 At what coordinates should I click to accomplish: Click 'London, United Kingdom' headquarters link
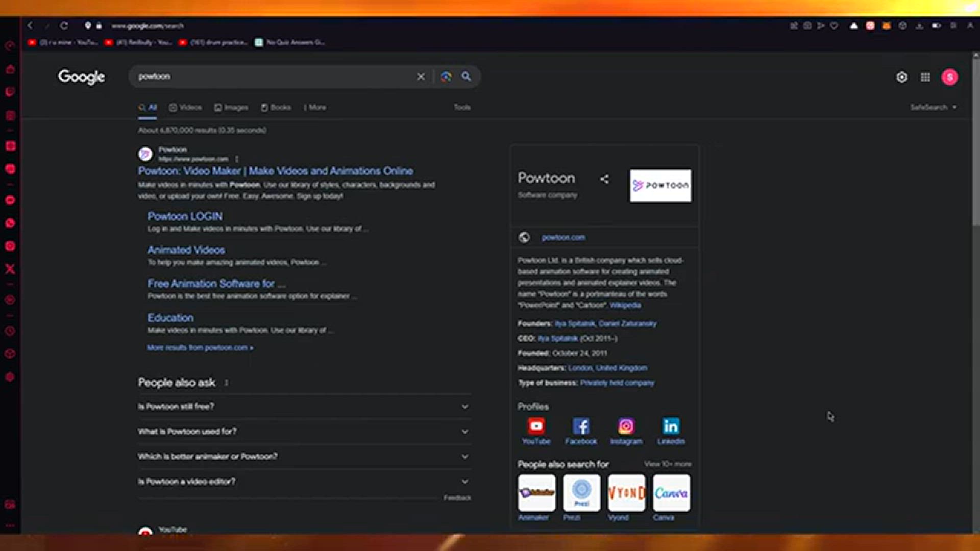tap(607, 368)
